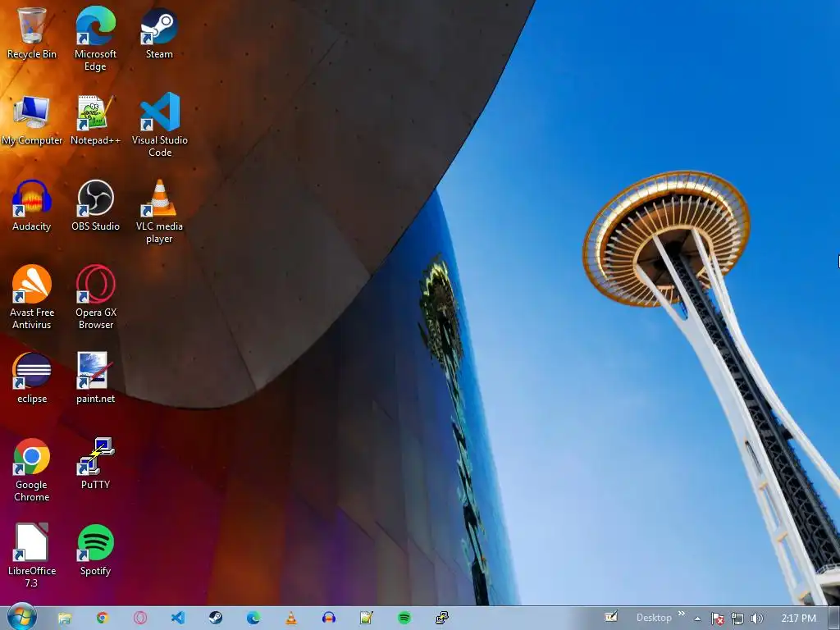
Task: Click the Show desktop strip at the taskbar end
Action: [833, 619]
